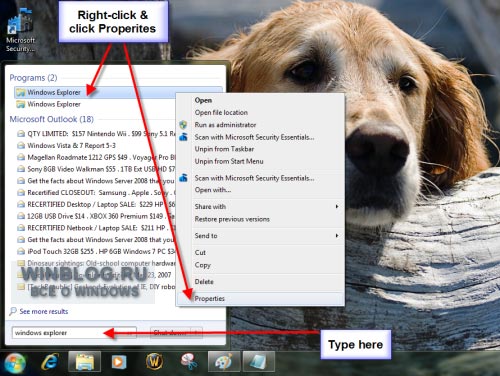Expand the Share with submenu

click(x=261, y=207)
